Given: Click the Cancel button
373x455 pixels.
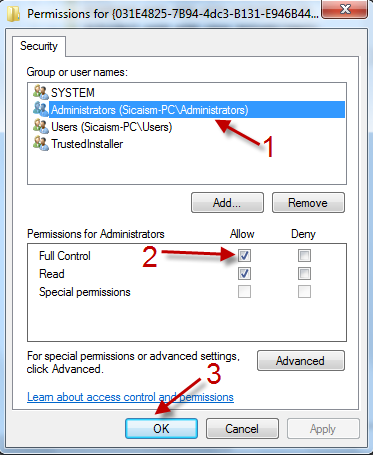Looking at the screenshot, I should click(242, 429).
